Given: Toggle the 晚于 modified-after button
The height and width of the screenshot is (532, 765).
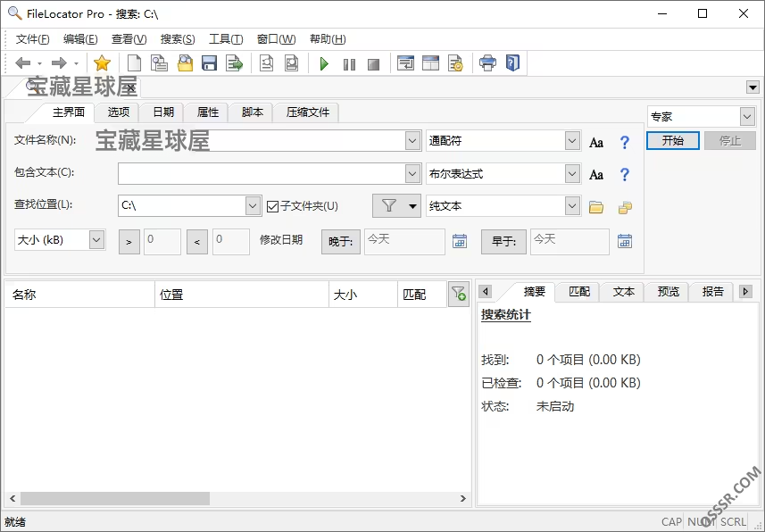Looking at the screenshot, I should 340,242.
